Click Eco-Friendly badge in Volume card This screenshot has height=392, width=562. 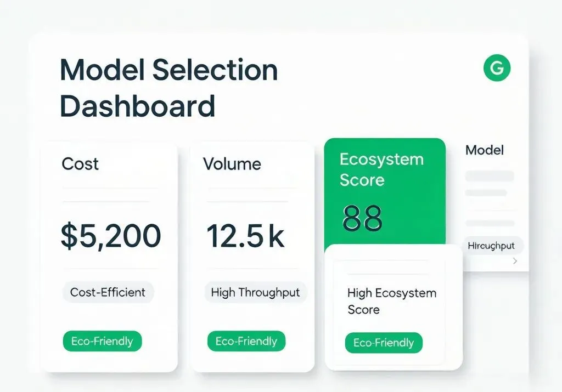[246, 341]
